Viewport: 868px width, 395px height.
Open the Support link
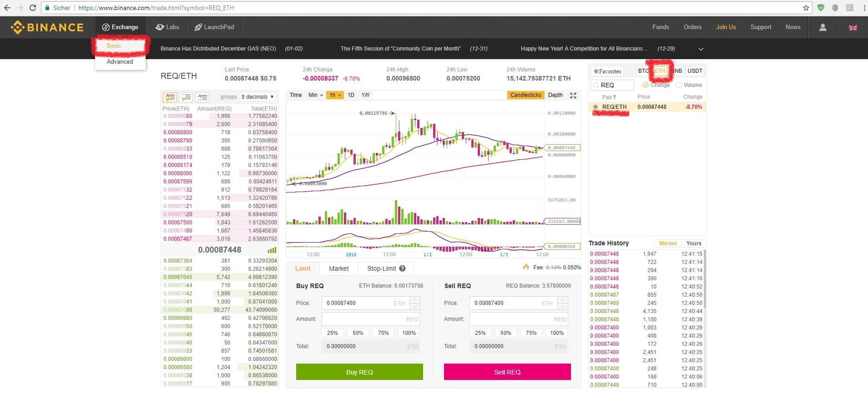(x=761, y=27)
